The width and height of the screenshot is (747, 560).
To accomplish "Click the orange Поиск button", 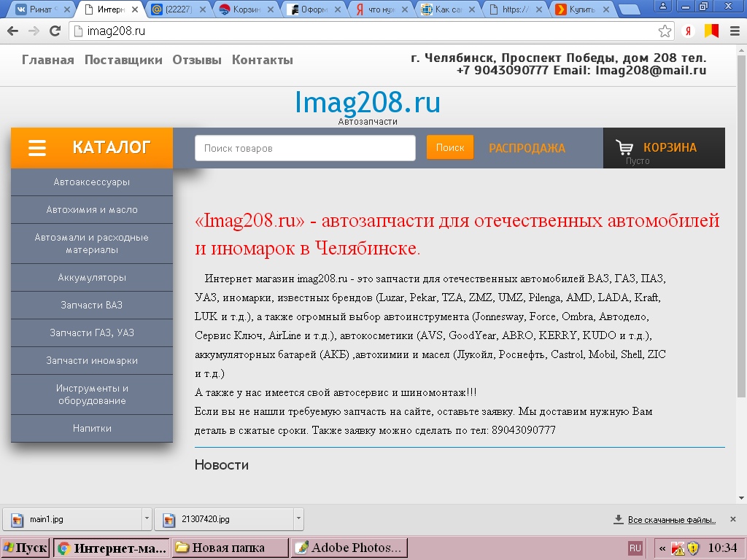I will point(449,147).
